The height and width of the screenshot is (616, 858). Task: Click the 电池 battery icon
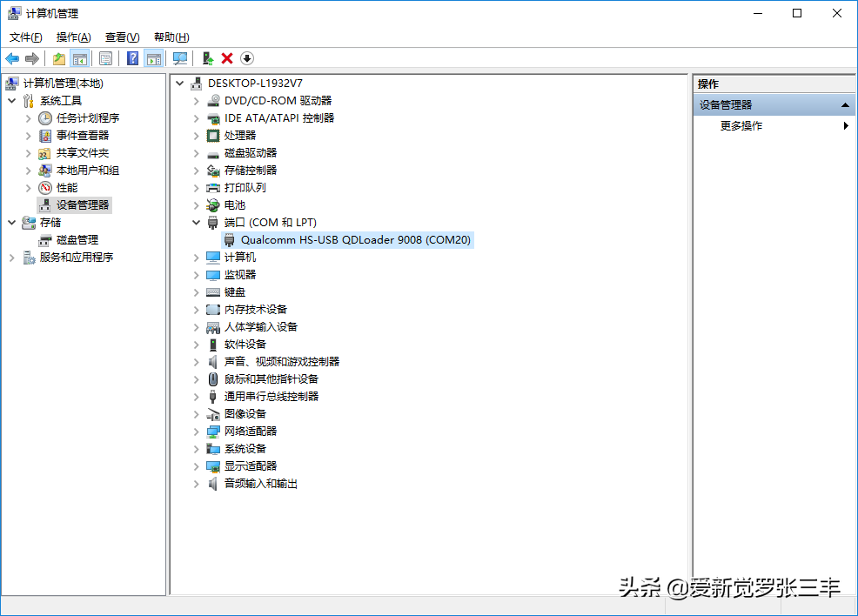[x=213, y=205]
